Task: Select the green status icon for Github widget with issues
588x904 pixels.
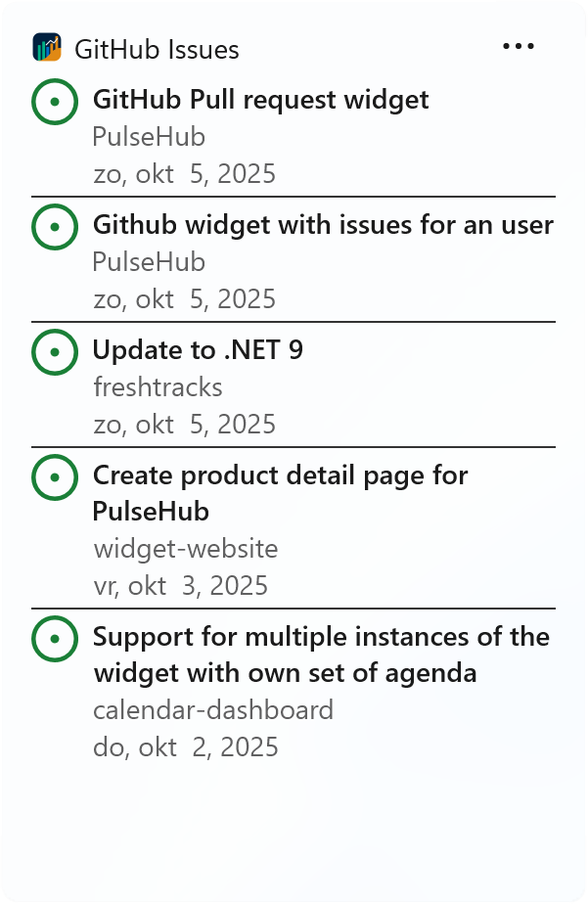Action: [x=56, y=227]
